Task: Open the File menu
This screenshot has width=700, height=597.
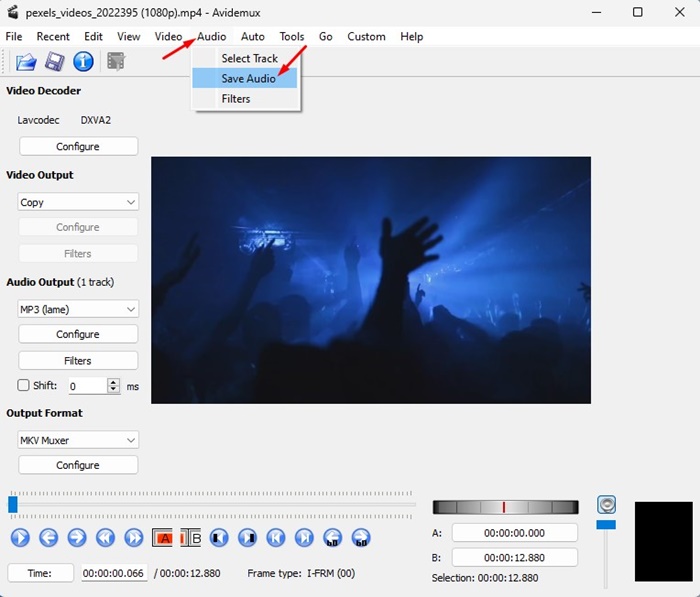Action: [14, 37]
